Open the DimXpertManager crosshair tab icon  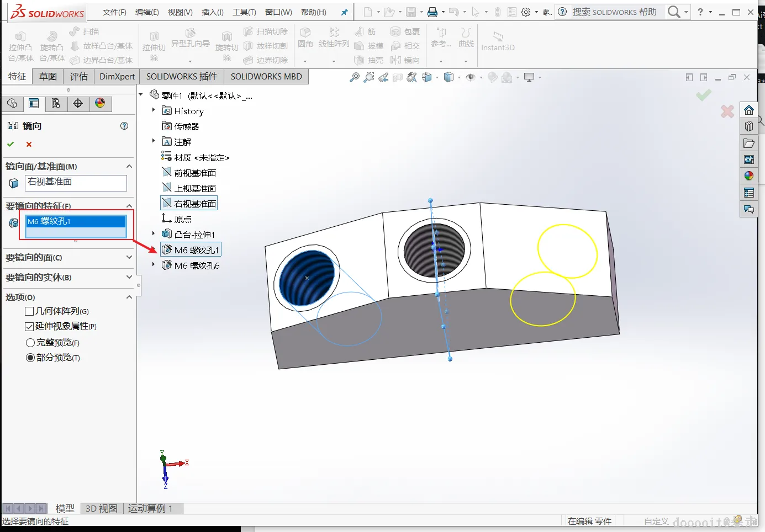(x=78, y=104)
